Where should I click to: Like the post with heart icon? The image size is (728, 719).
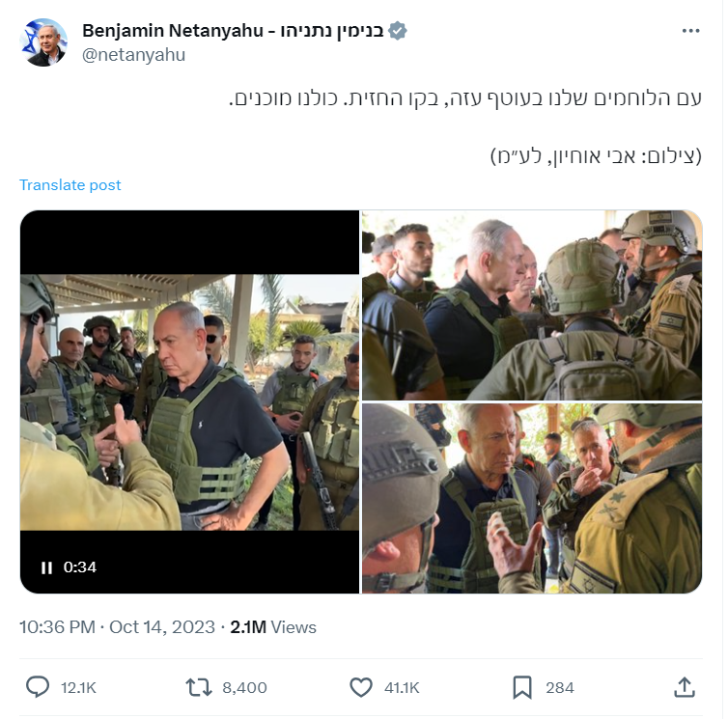[x=361, y=687]
